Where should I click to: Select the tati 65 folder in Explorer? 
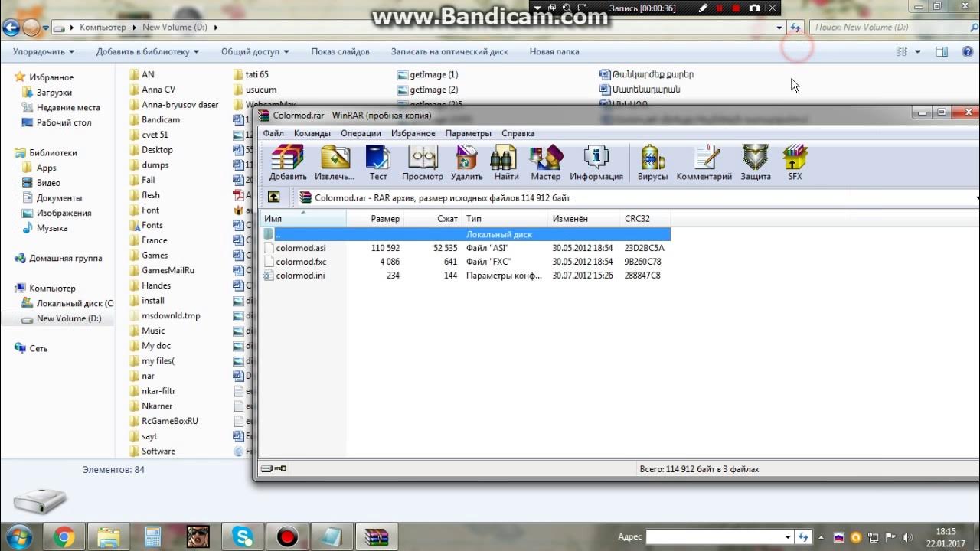point(256,74)
